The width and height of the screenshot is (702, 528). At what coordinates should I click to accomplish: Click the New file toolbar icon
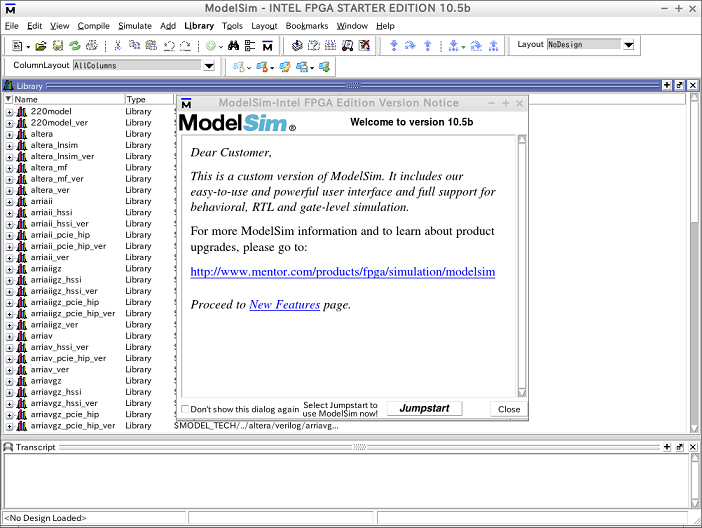point(17,46)
